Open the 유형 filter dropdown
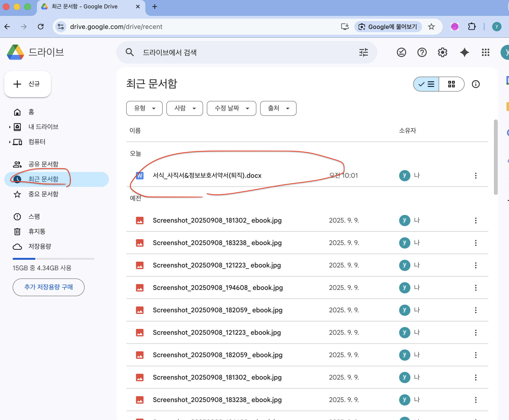509x420 pixels. pyautogui.click(x=144, y=108)
